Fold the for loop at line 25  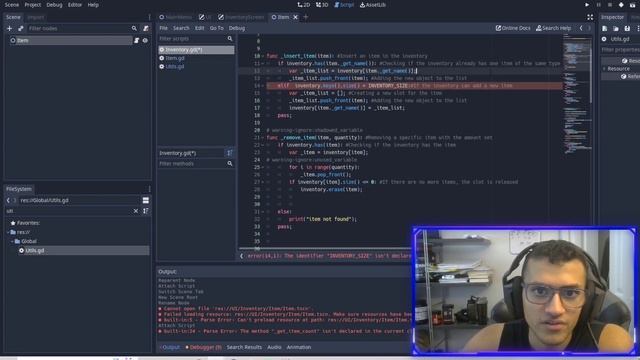(x=263, y=167)
